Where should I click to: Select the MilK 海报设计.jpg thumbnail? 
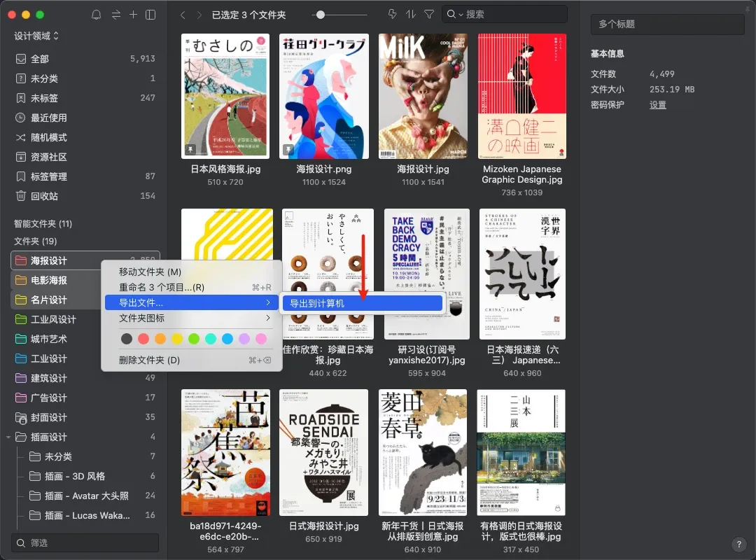(423, 96)
